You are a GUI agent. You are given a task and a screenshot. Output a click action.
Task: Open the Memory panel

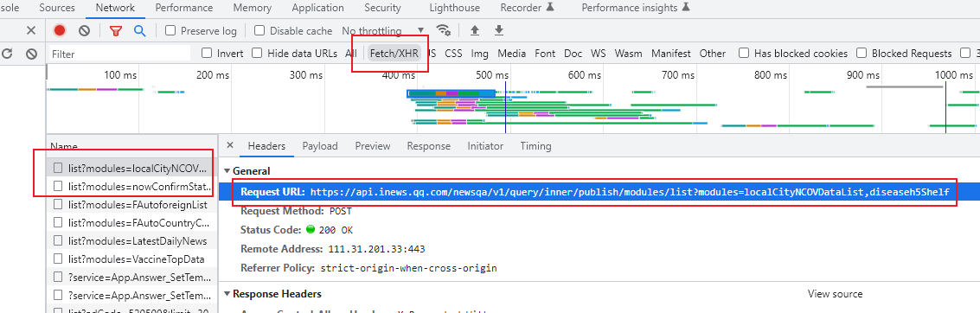click(252, 8)
